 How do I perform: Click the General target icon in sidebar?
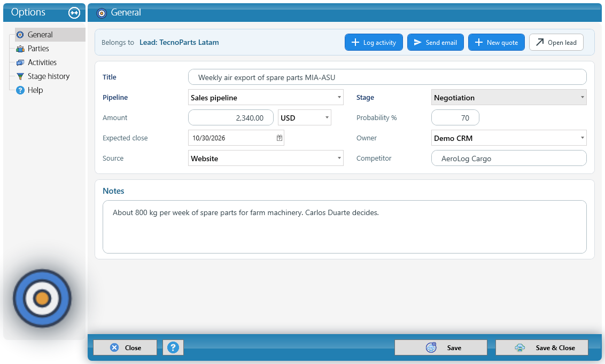(20, 35)
